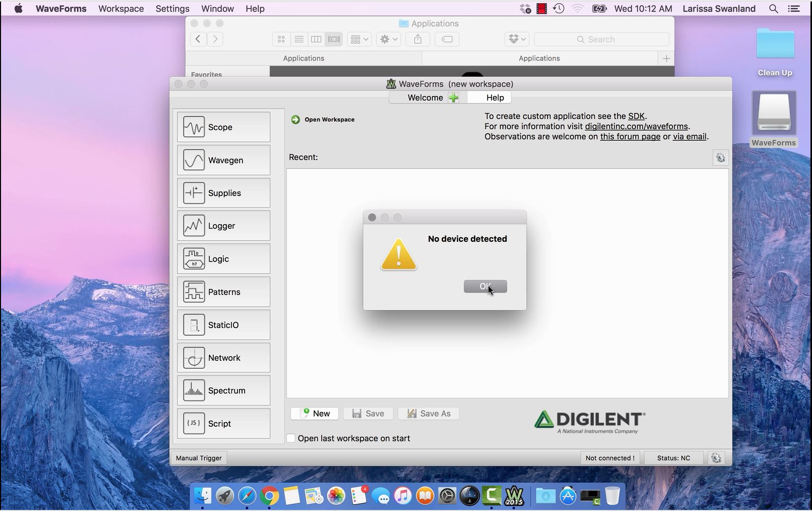Screen dimensions: 812x511
Task: Launch Safari from the Dock
Action: point(247,496)
